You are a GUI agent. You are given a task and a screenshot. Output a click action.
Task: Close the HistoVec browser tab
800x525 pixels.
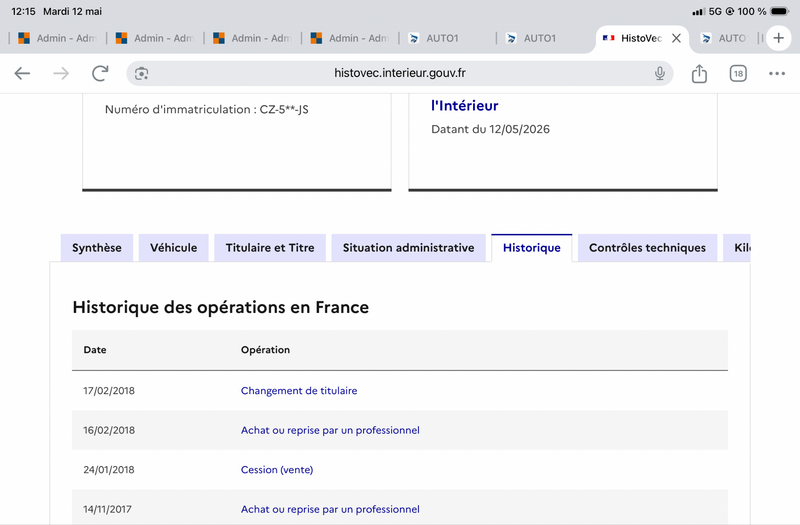click(676, 38)
